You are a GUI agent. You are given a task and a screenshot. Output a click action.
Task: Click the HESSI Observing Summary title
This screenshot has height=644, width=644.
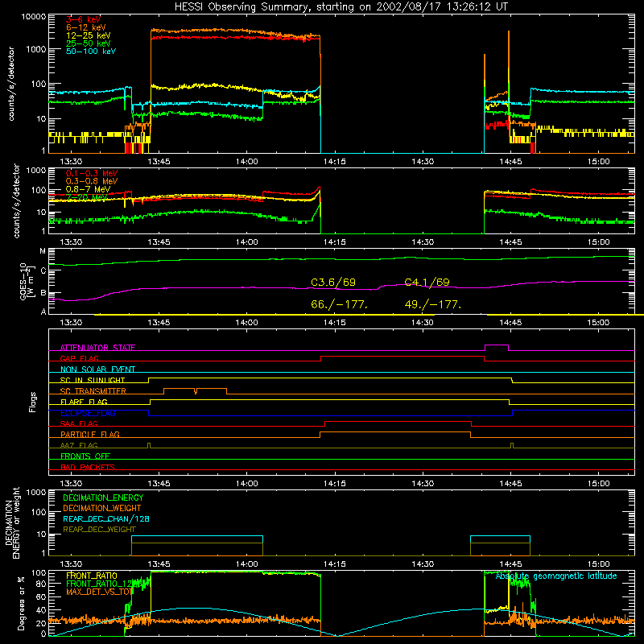341,6
